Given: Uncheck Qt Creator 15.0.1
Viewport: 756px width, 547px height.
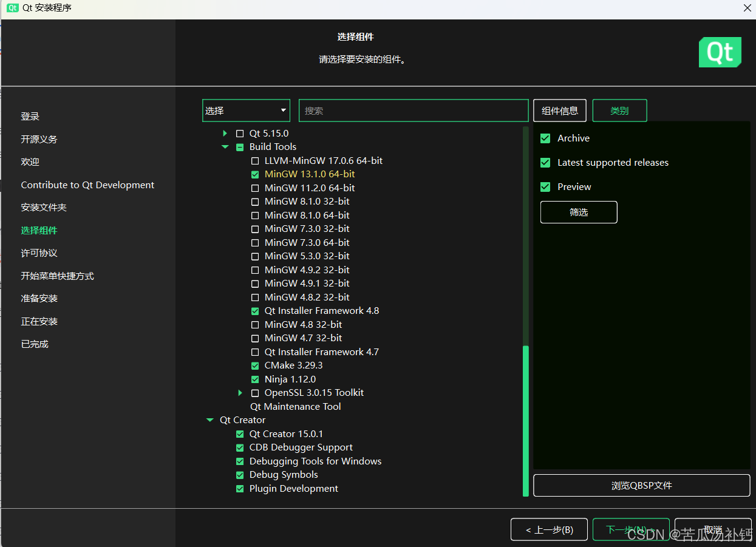Looking at the screenshot, I should 240,434.
